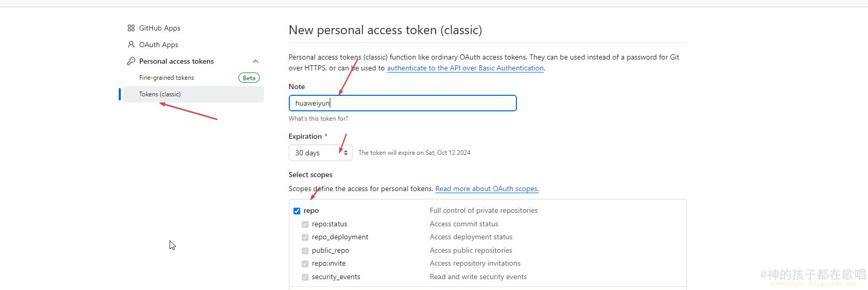This screenshot has height=290, width=868.
Task: Open the GitHub Apps menu item
Action: click(x=160, y=28)
